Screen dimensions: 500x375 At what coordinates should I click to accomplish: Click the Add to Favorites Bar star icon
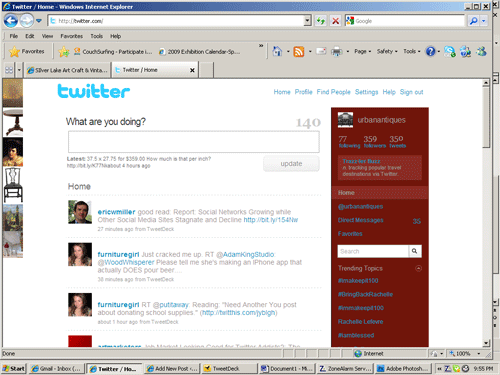point(64,52)
